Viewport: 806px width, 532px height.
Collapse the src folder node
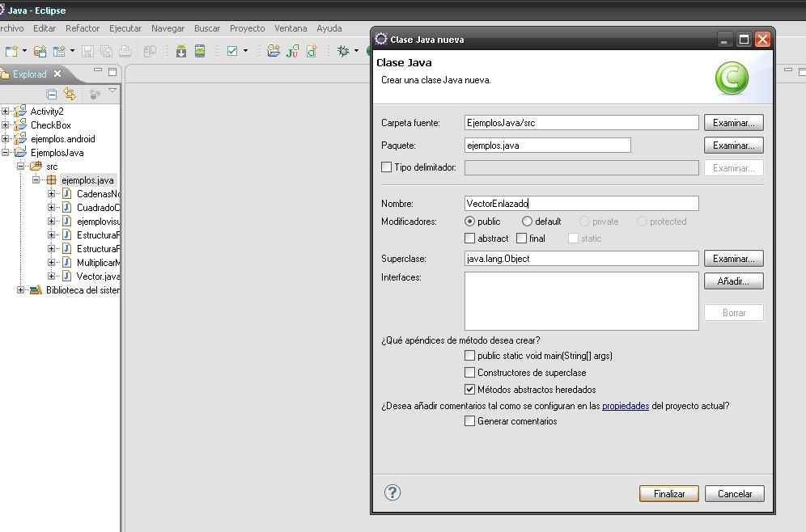click(20, 167)
